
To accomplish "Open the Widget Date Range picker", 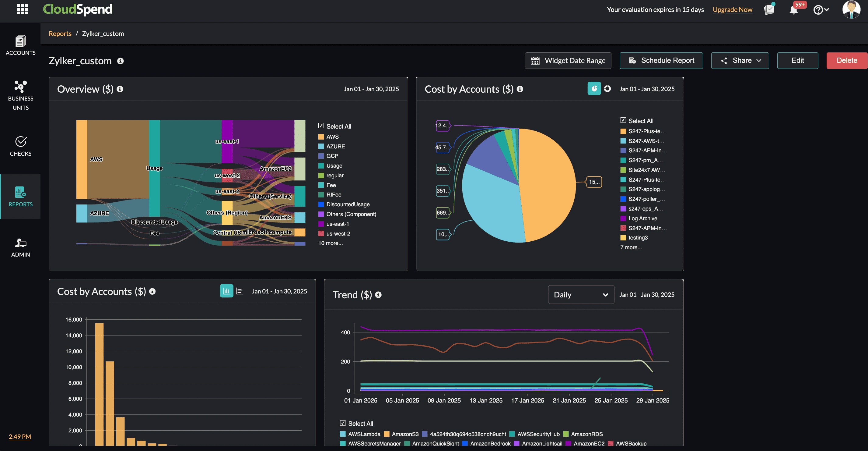I will pos(568,60).
